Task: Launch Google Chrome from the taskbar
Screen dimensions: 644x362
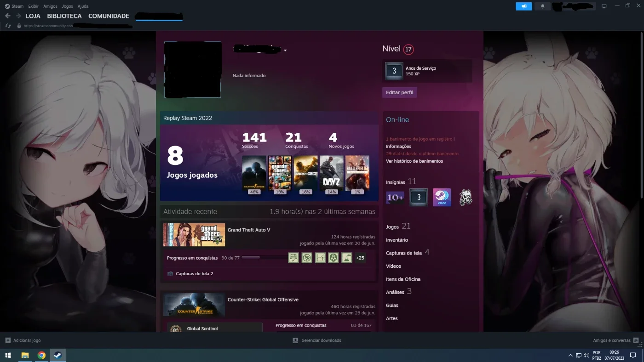Action: 41,355
